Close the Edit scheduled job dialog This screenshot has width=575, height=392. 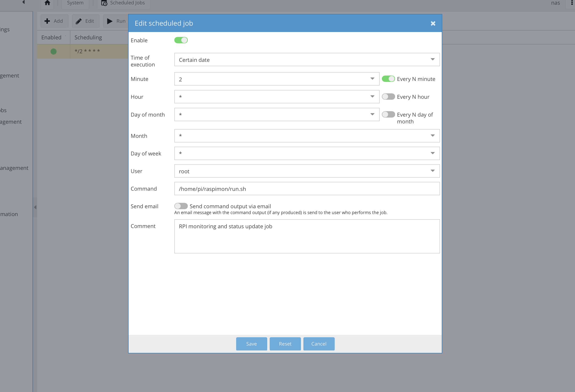pyautogui.click(x=433, y=23)
